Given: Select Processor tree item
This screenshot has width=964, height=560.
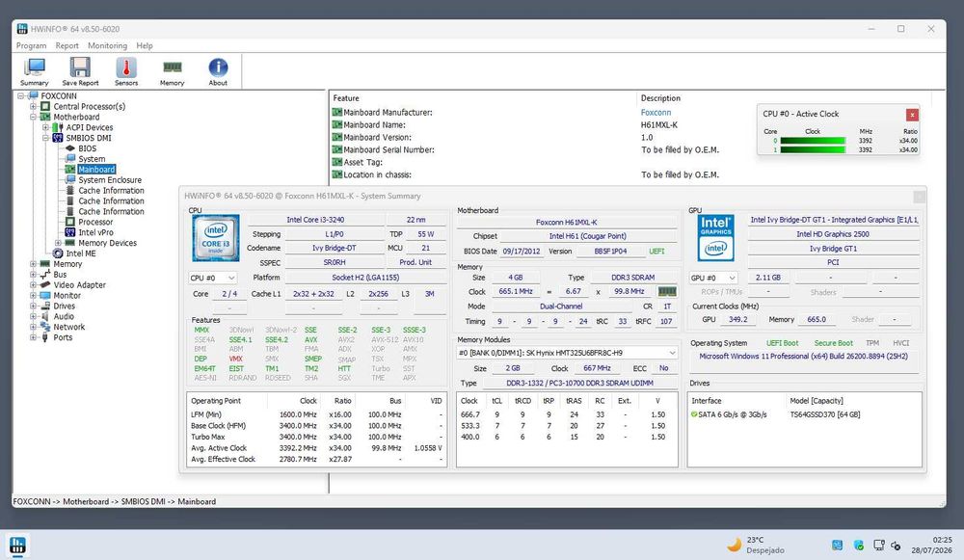Looking at the screenshot, I should coord(95,222).
